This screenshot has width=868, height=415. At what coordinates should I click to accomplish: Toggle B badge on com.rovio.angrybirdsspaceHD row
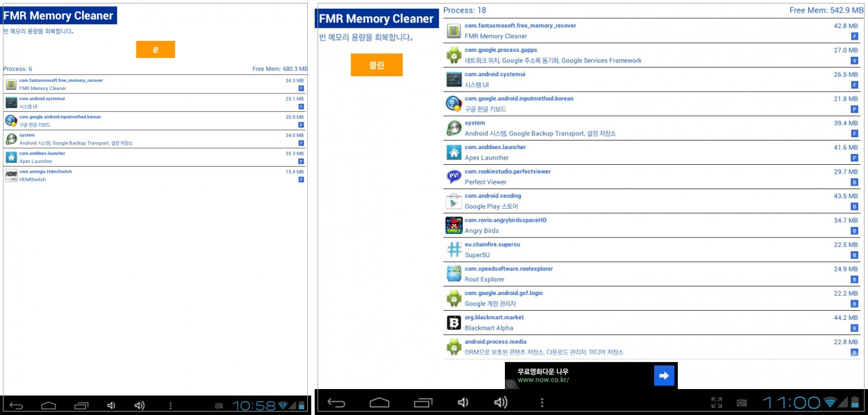[854, 231]
